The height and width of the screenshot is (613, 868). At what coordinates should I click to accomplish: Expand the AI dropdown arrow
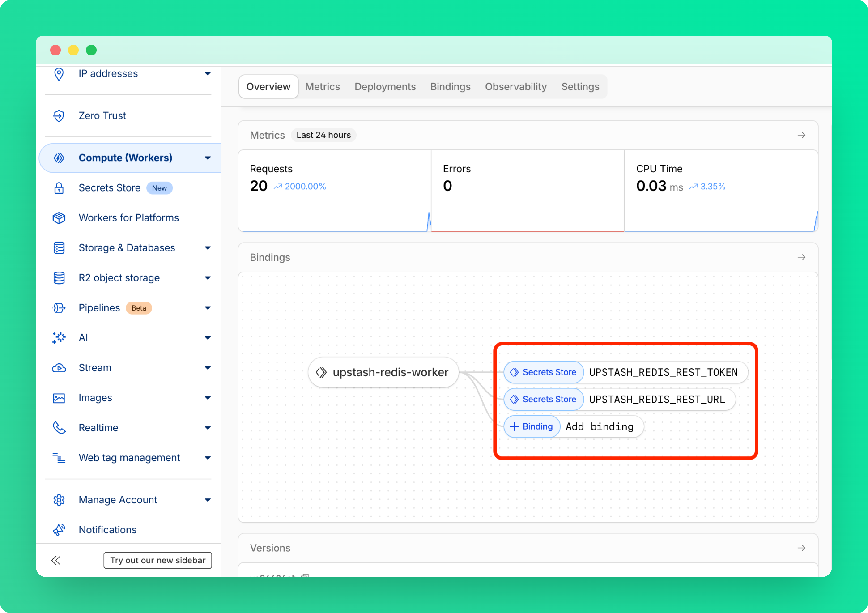click(208, 338)
